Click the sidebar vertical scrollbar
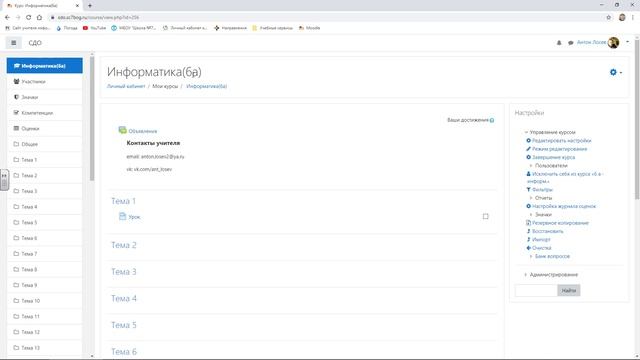The width and height of the screenshot is (640, 360). pos(92,119)
